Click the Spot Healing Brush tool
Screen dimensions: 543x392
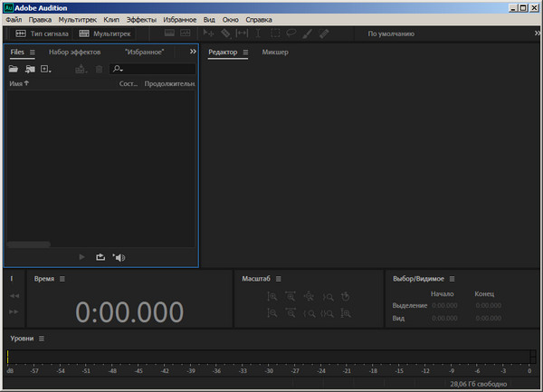(x=323, y=33)
